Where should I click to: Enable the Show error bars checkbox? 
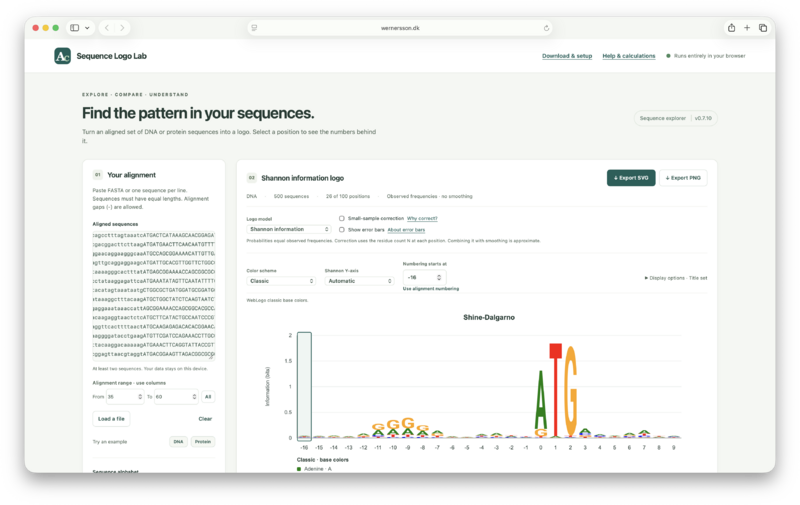pos(341,230)
